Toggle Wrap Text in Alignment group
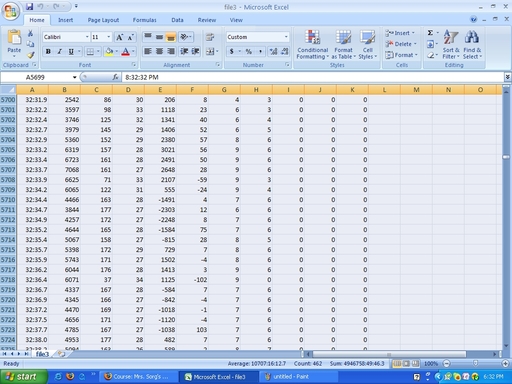 [210, 37]
